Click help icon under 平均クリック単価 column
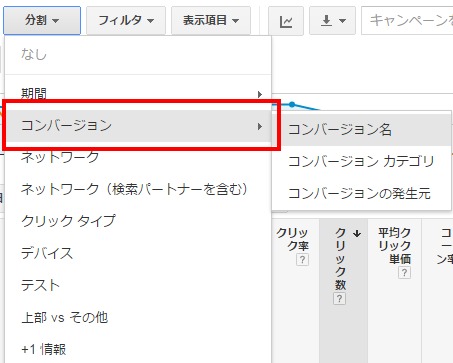Viewport: 453px width, 363px height. [x=404, y=273]
